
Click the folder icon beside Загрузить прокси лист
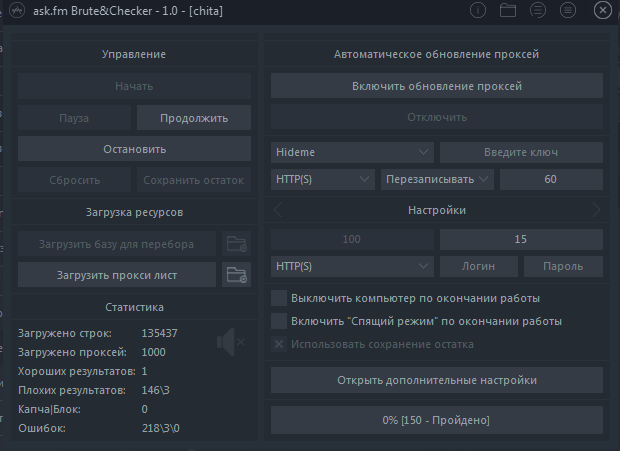tap(236, 275)
